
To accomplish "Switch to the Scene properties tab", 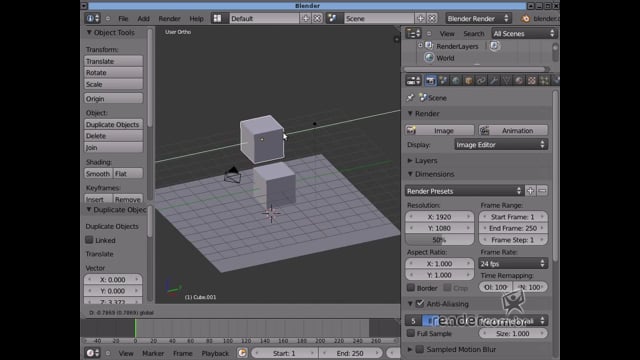I will pos(443,80).
